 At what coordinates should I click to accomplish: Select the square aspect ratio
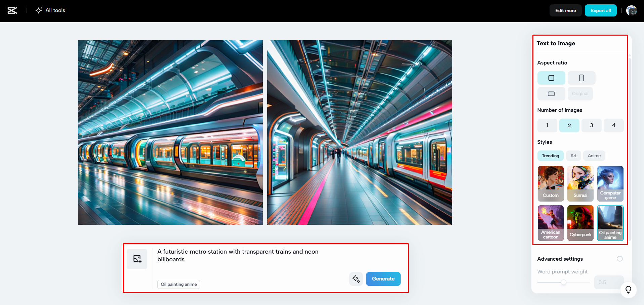pyautogui.click(x=551, y=78)
